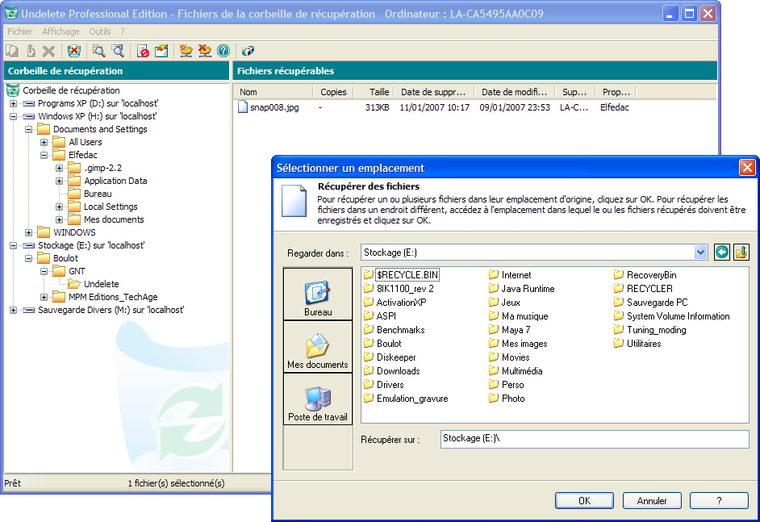Click the back arrow icon in location dialog

[x=722, y=252]
